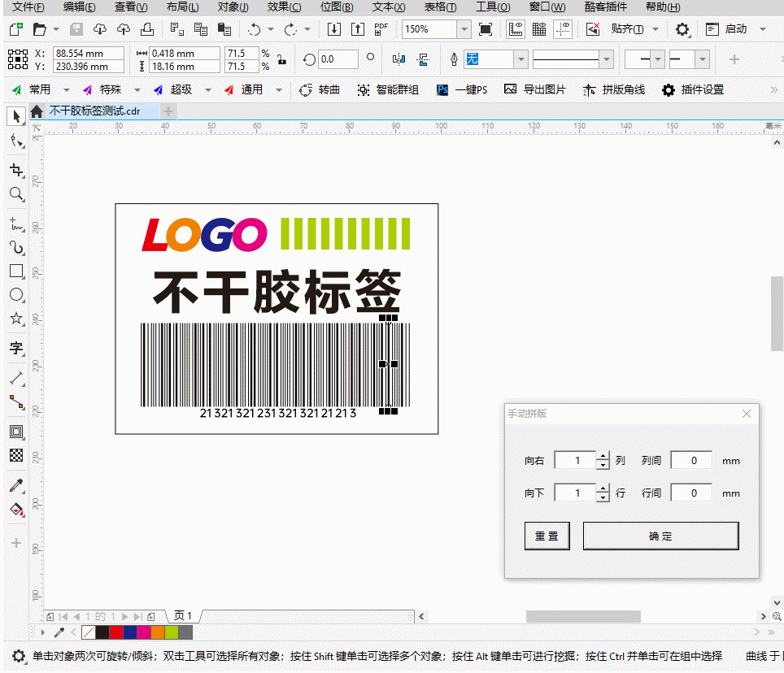Viewport: 784px width, 673px height.
Task: Open the 文件 menu
Action: tap(28, 7)
